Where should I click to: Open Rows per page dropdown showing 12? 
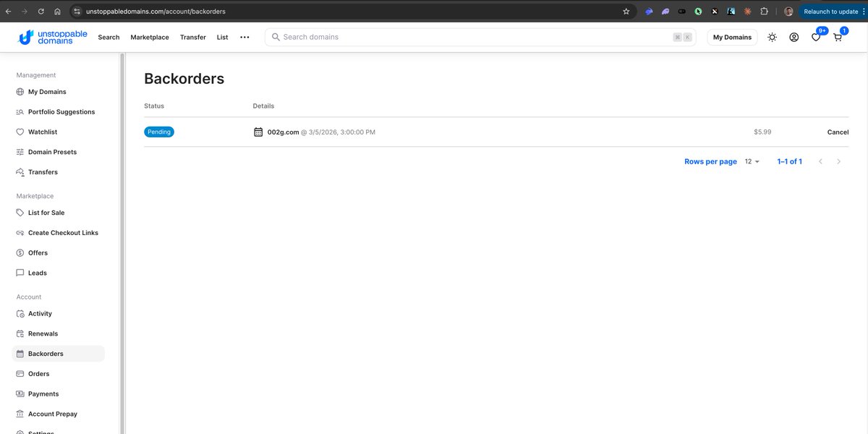pos(752,162)
